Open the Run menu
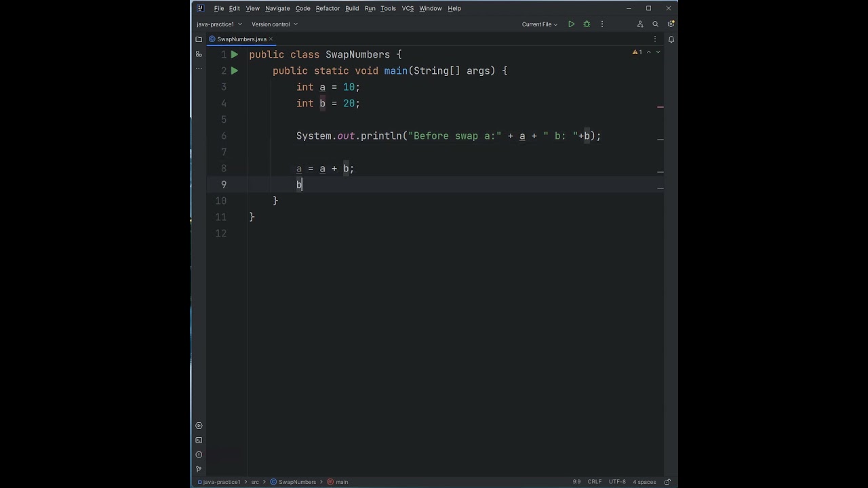The width and height of the screenshot is (868, 488). coord(370,8)
